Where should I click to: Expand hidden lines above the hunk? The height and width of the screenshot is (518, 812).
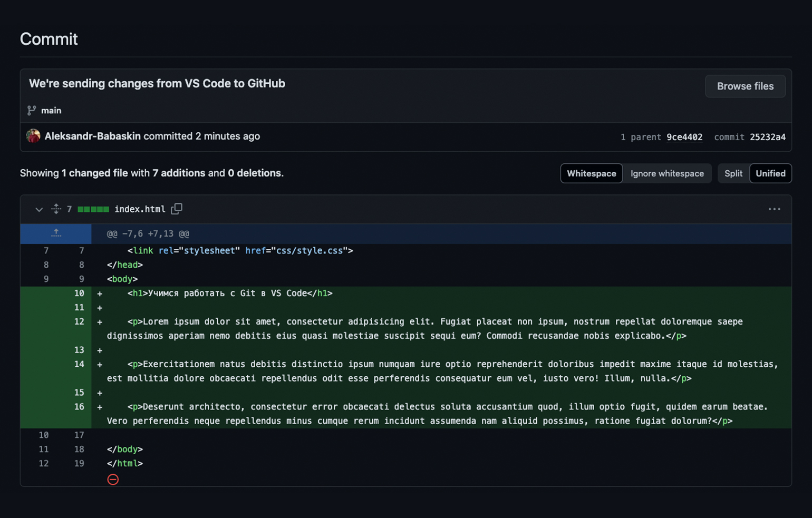(56, 233)
